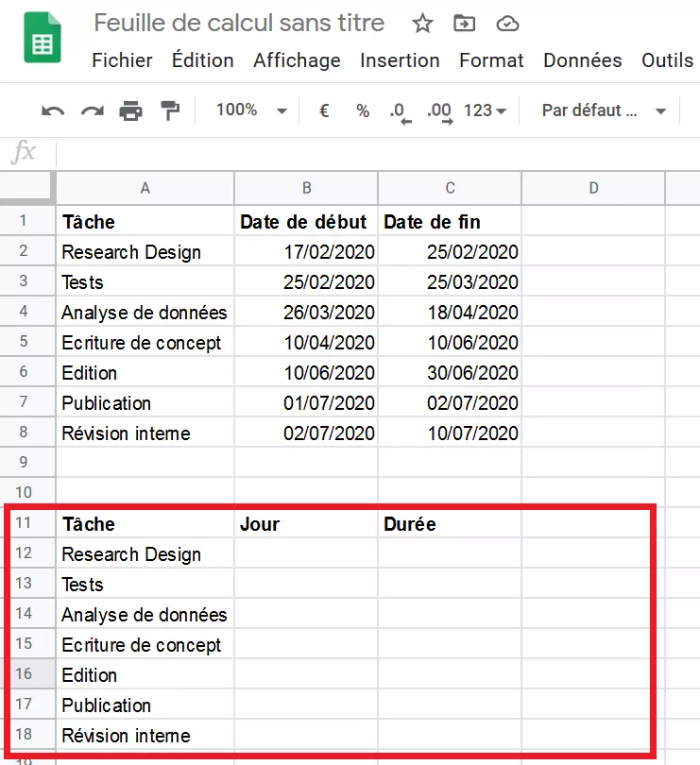Screen dimensions: 700x765
Task: Click in the formula bar
Action: [378, 153]
